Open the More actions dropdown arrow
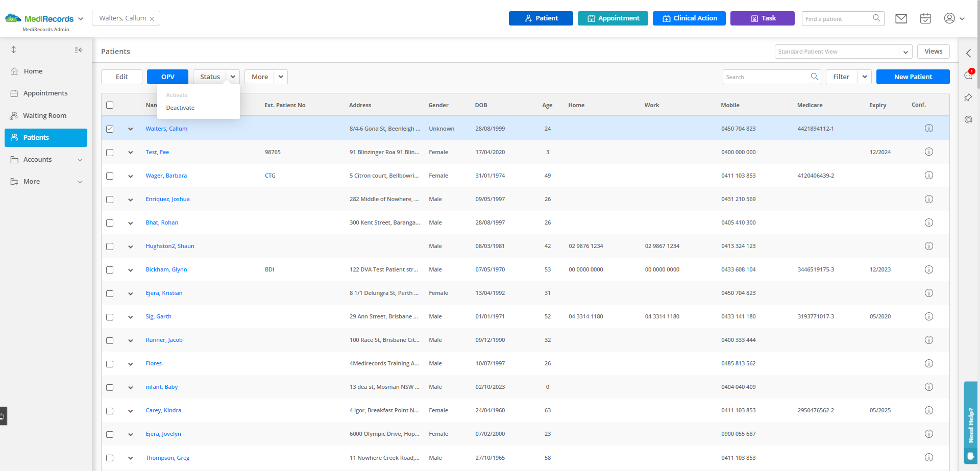This screenshot has height=471, width=980. (281, 77)
